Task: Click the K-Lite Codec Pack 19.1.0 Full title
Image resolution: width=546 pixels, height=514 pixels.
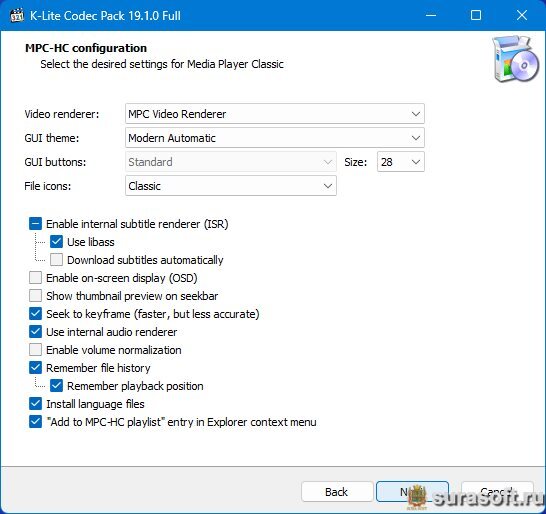Action: click(105, 16)
